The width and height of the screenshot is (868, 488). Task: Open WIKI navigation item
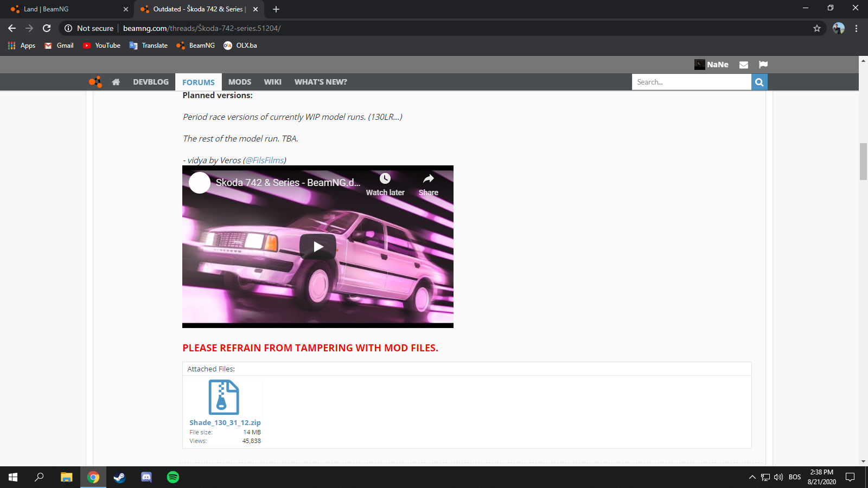pos(273,82)
